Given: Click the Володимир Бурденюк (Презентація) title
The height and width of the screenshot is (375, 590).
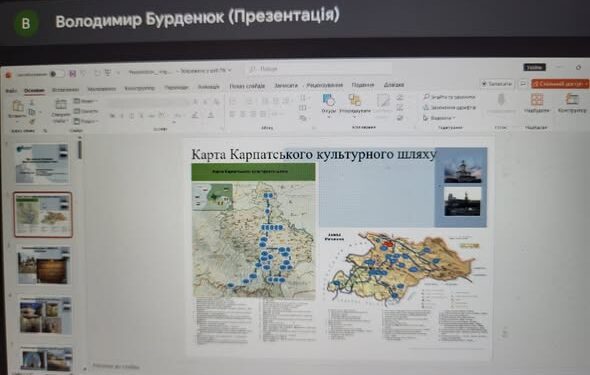Looking at the screenshot, I should click(198, 18).
